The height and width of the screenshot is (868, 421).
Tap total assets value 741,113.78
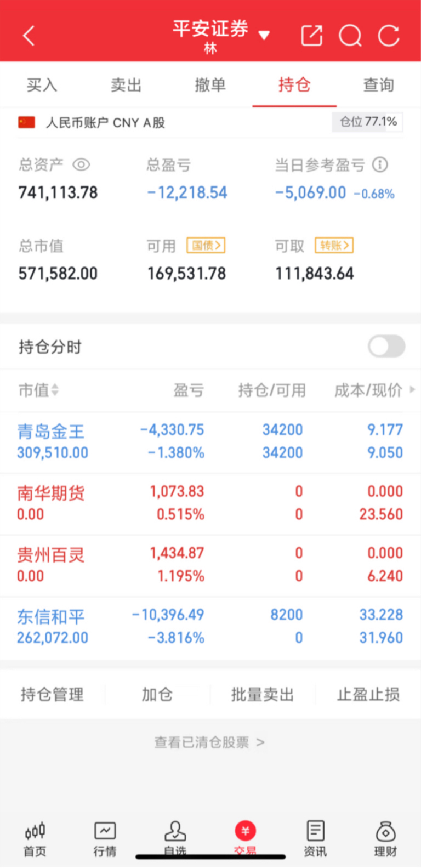58,192
